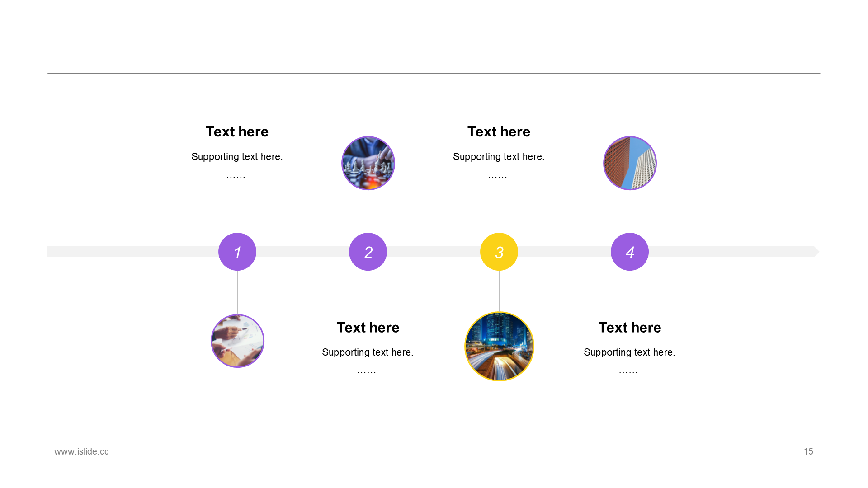Select the top-left "Text here" heading
868x488 pixels.
coord(237,131)
